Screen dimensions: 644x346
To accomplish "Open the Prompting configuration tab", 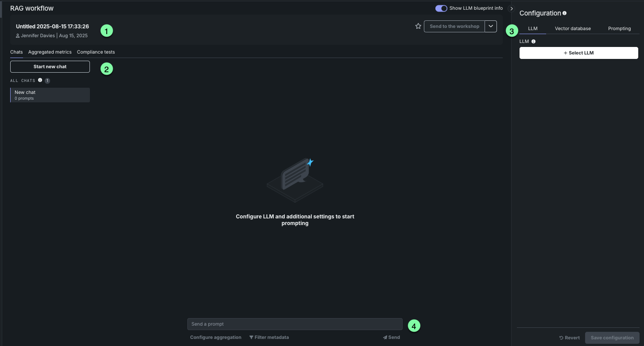I will pos(619,28).
